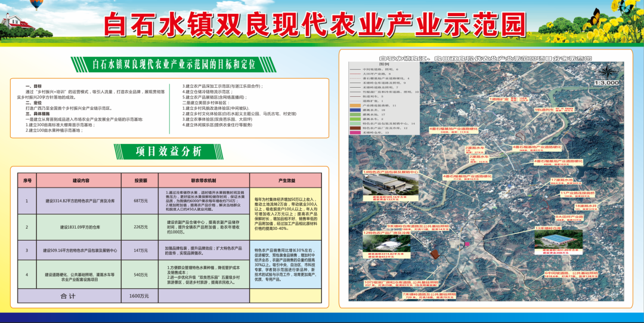Click the line 4.建立休闲娱乐区

point(217,125)
